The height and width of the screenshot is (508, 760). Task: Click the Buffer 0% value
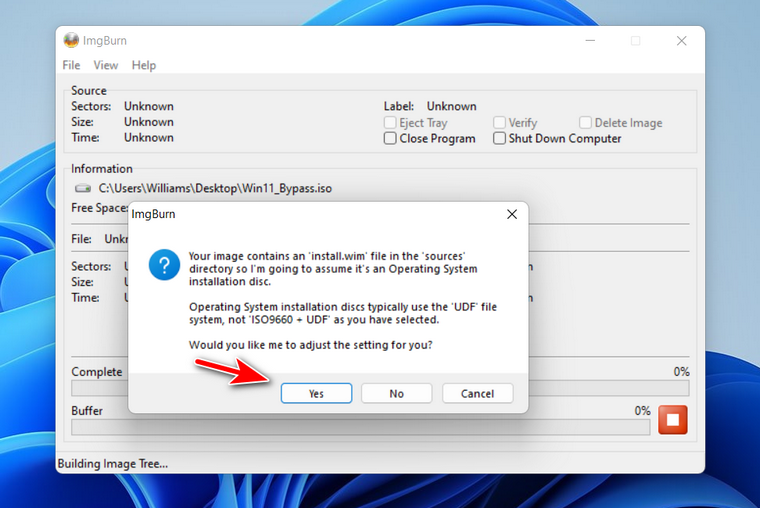[642, 411]
